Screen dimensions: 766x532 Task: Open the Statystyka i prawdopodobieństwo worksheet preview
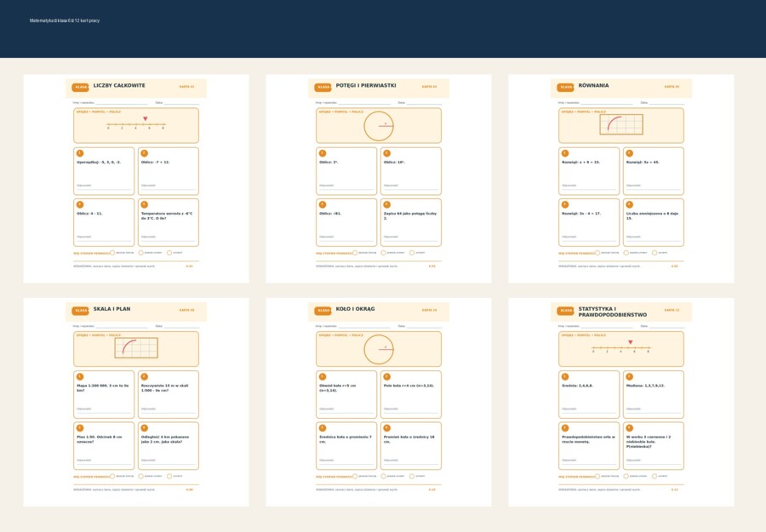621,402
